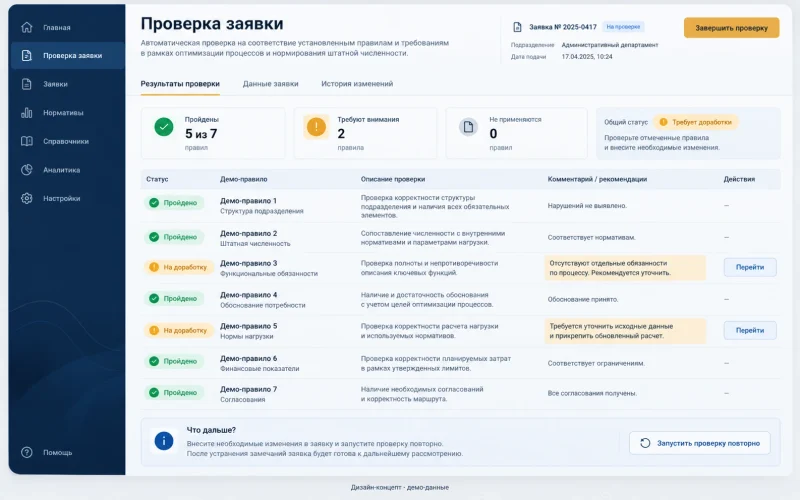This screenshot has height=500, width=800.
Task: Click the comment Соответствует нормативам.
Action: pos(591,237)
